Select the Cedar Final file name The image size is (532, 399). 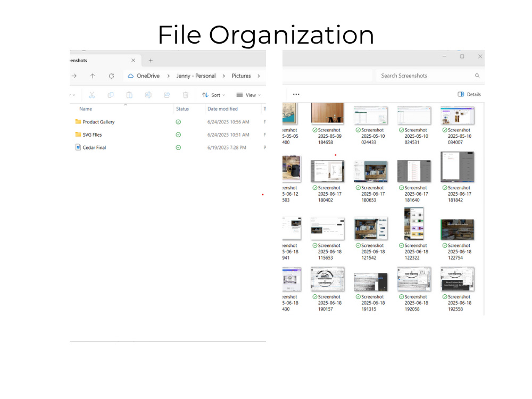point(94,147)
